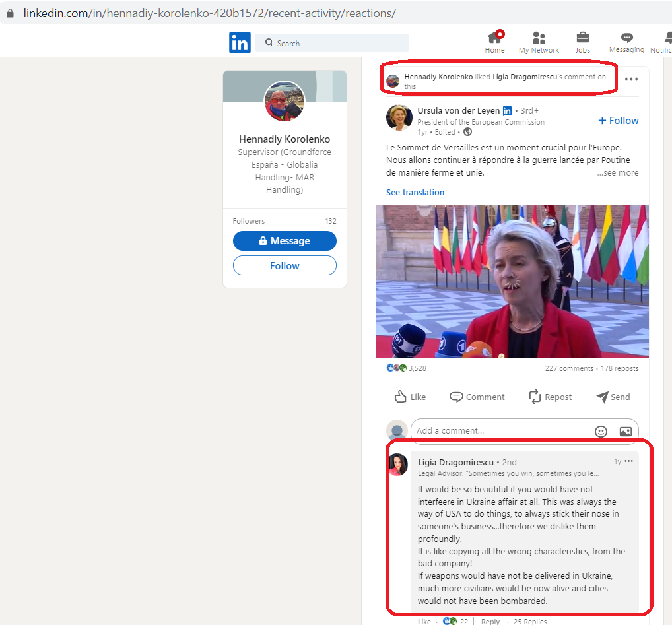Click the globe visibility icon under post author
This screenshot has width=672, height=625.
467,132
